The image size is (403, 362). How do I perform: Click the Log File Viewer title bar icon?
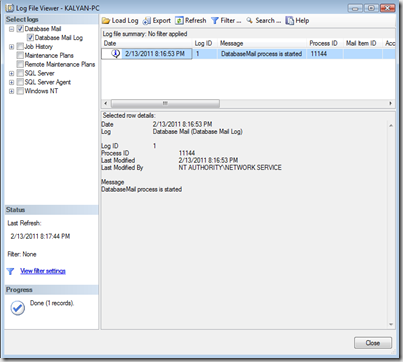tap(10, 8)
